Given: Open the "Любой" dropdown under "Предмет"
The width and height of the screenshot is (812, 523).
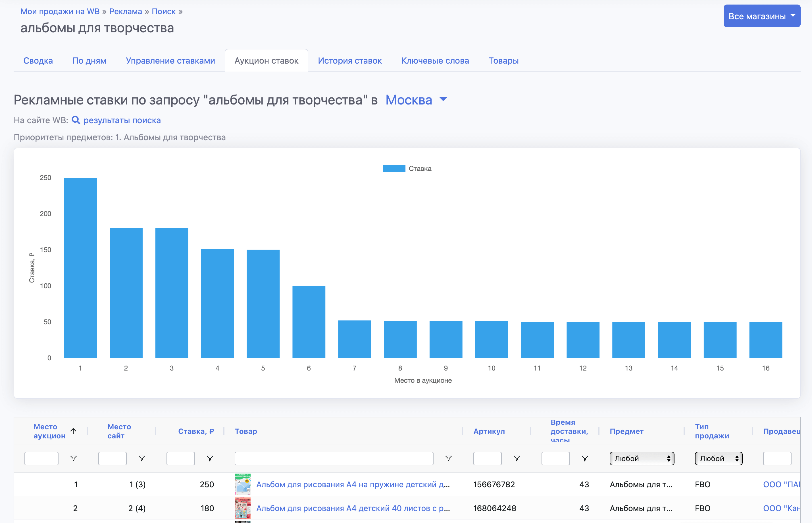Looking at the screenshot, I should tap(642, 458).
